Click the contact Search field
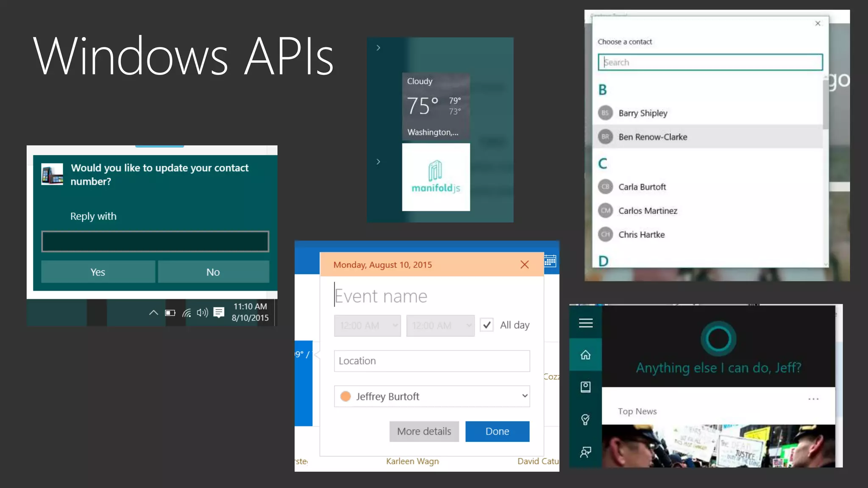Viewport: 868px width, 488px height. coord(710,62)
